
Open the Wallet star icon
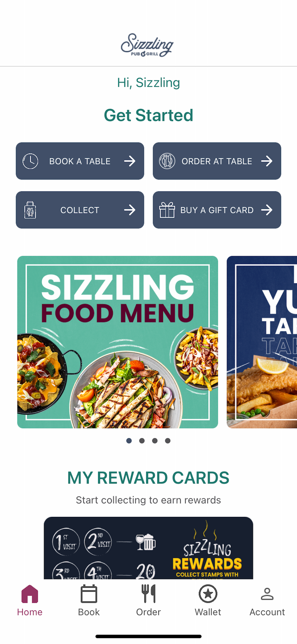coord(208,594)
